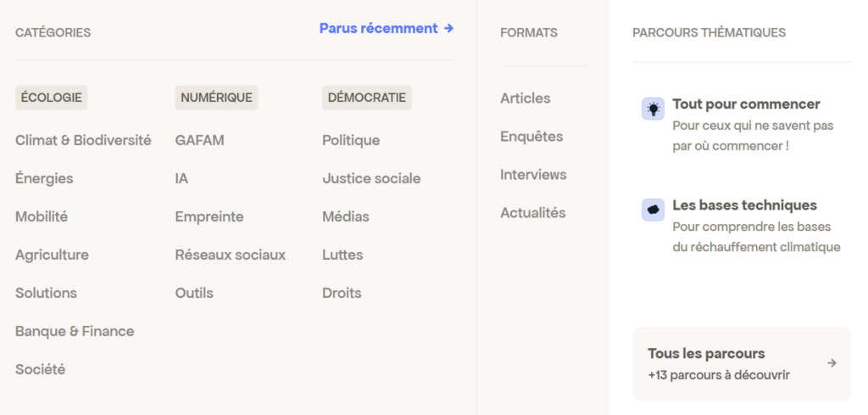The width and height of the screenshot is (868, 415).
Task: Click the cloud icon beside Les bases techniques
Action: coord(653,210)
